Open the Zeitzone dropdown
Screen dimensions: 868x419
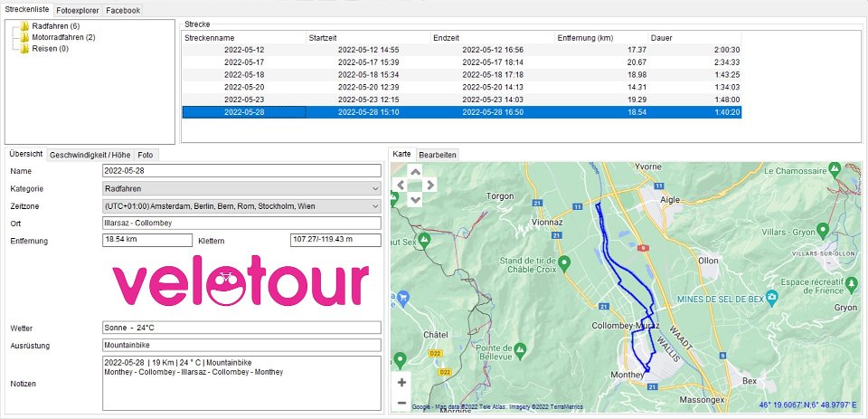tap(242, 206)
